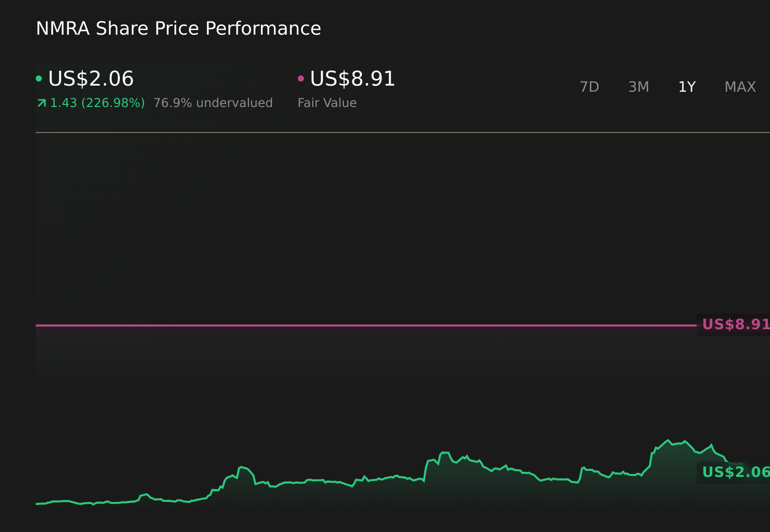The height and width of the screenshot is (532, 770).
Task: Click the green upward trend arrow
Action: tap(41, 102)
